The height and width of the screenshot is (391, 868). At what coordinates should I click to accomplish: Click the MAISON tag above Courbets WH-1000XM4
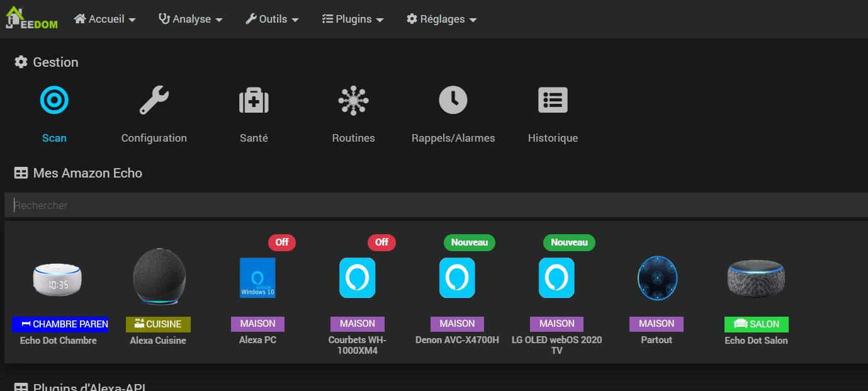pyautogui.click(x=358, y=324)
